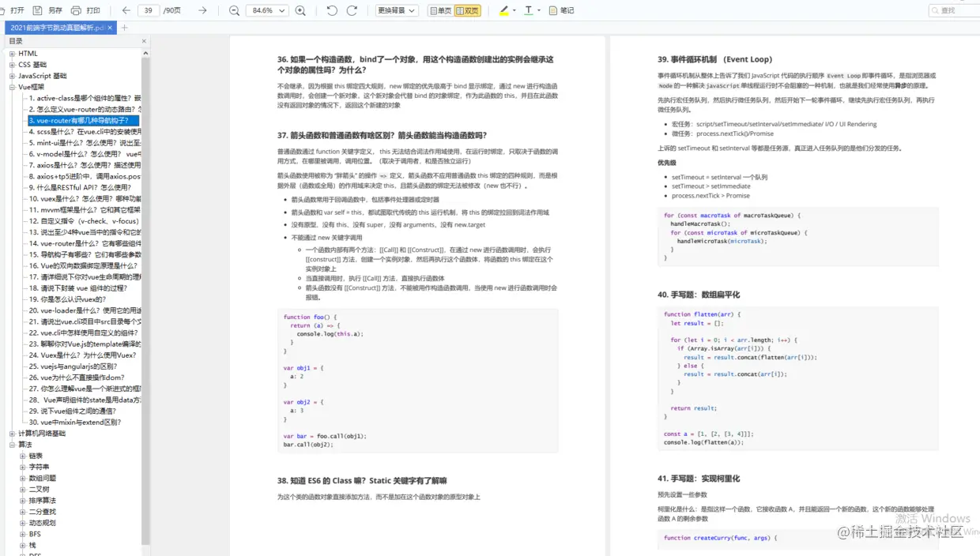Click heading 38. 知道 ES6 的 Class 嘛

tap(362, 480)
